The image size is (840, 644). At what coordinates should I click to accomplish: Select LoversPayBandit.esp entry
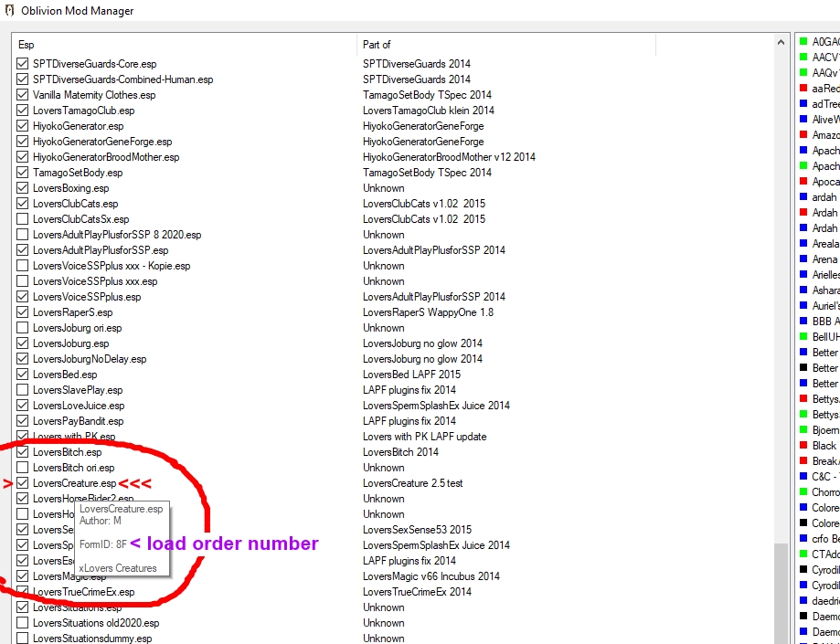coord(79,421)
